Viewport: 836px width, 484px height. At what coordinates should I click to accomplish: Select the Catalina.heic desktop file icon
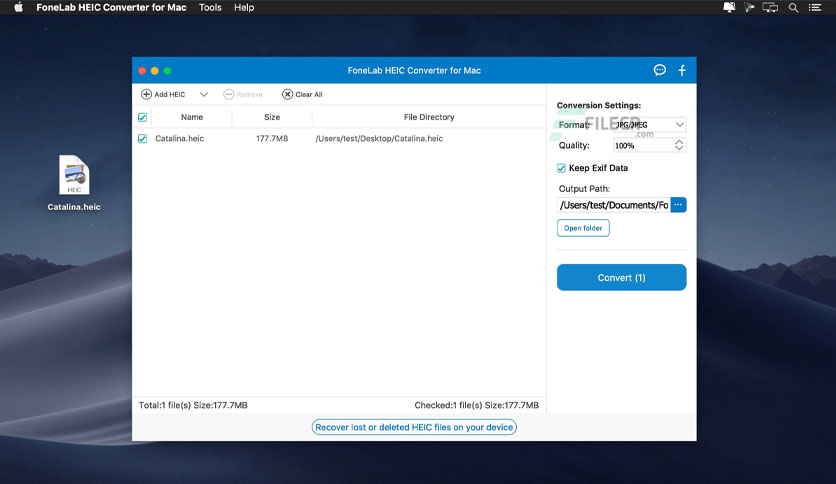[x=74, y=175]
